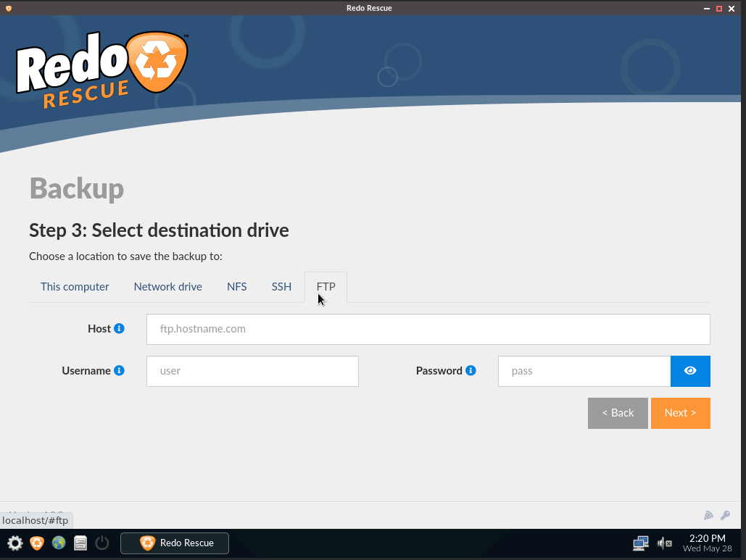Click the Password info icon

[471, 370]
